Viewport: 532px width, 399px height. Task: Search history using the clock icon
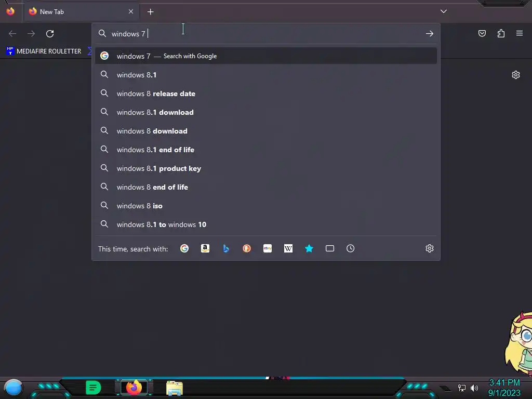click(351, 249)
